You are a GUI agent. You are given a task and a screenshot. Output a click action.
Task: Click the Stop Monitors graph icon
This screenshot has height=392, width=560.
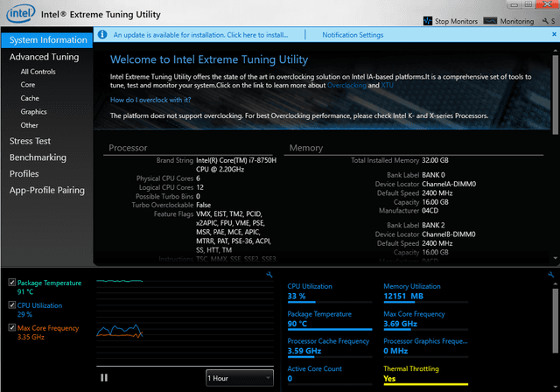click(428, 21)
